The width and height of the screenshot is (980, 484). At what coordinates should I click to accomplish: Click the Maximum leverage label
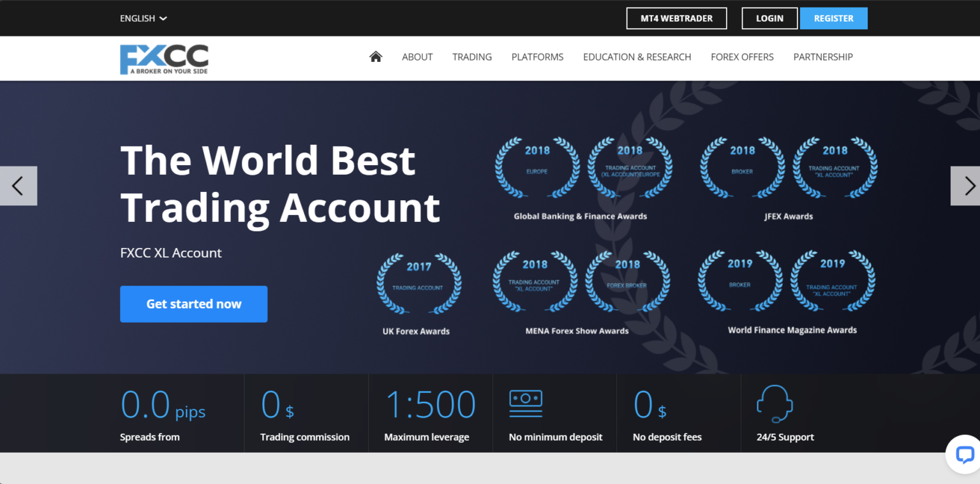[x=427, y=437]
